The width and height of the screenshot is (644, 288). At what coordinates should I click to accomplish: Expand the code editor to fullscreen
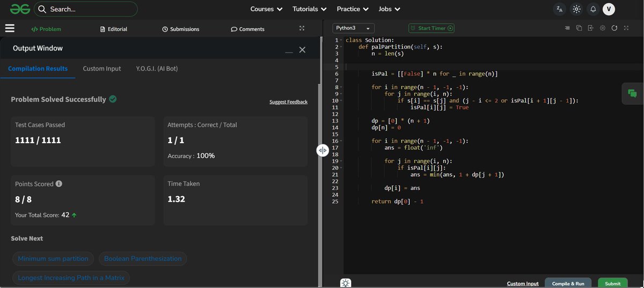click(626, 28)
